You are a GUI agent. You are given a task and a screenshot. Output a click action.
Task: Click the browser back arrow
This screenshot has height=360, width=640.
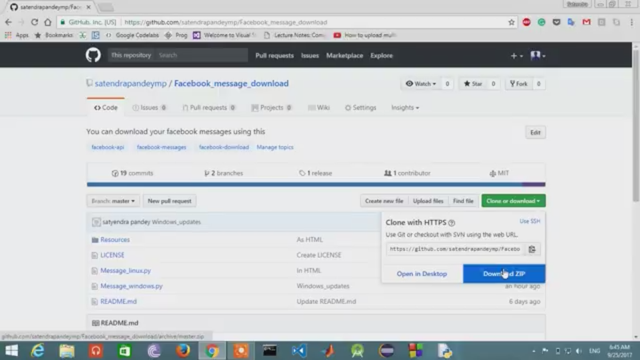[x=9, y=22]
